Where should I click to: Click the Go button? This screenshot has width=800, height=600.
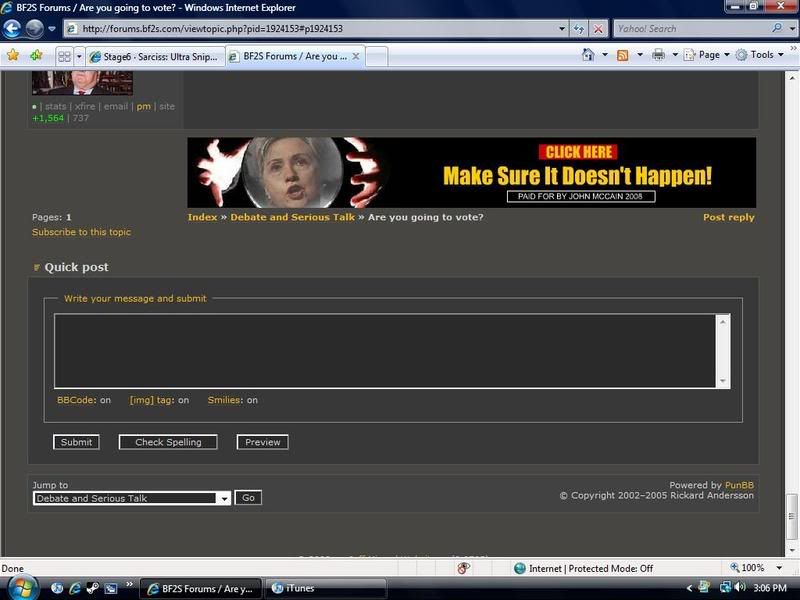248,498
